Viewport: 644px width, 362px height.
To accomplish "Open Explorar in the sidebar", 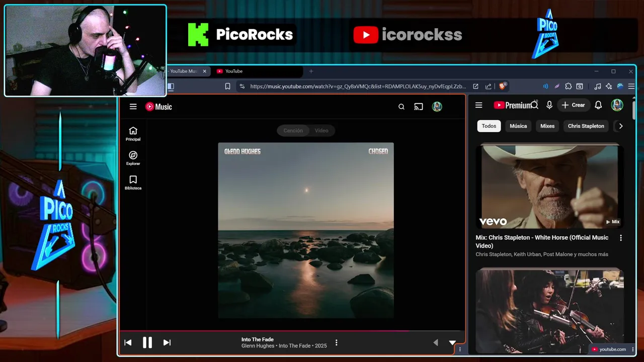I will pos(133,158).
